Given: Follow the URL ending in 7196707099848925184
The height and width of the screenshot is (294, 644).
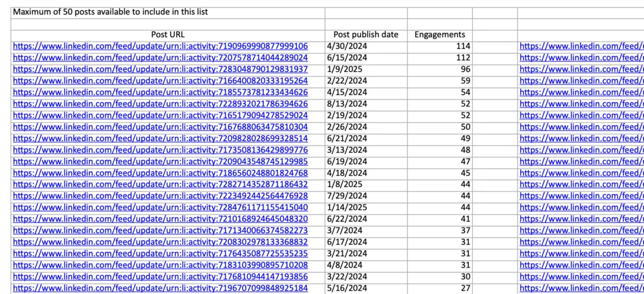Looking at the screenshot, I should (x=160, y=288).
